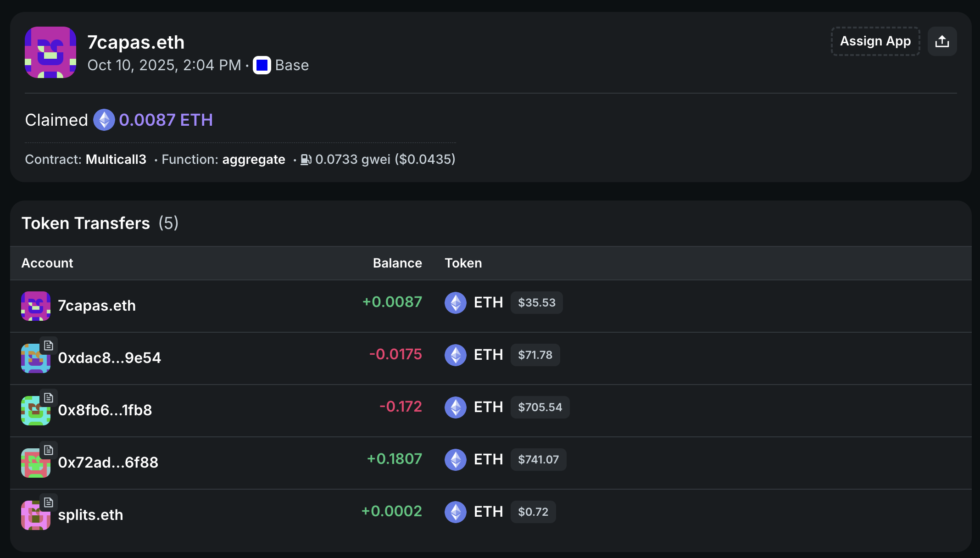Click the aggregate function name
Screen dimensions: 980x558
[x=253, y=159]
